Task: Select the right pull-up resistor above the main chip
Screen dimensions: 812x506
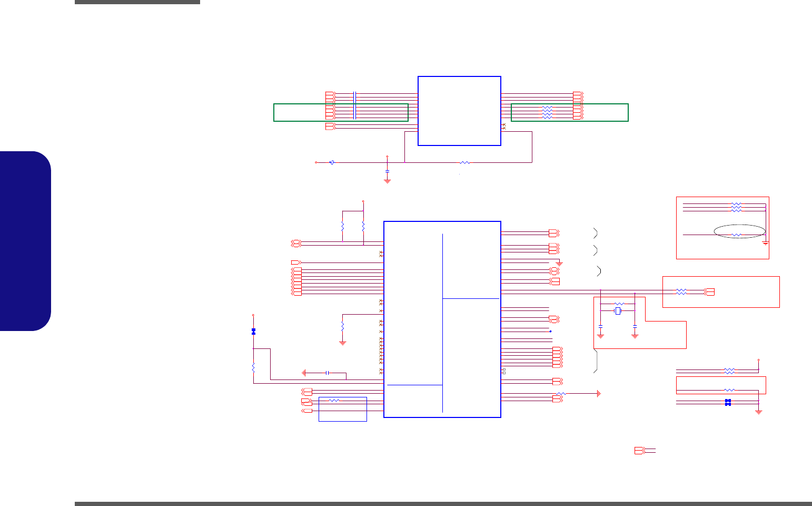Action: pos(363,226)
